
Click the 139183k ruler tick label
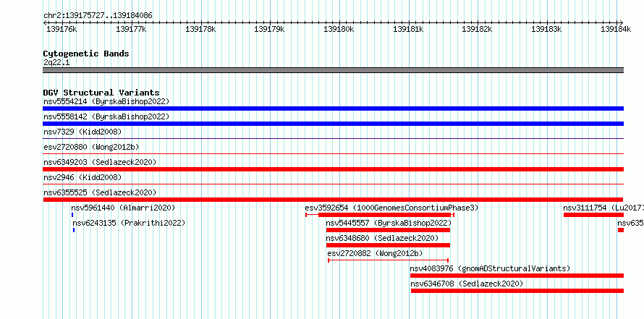click(x=546, y=29)
